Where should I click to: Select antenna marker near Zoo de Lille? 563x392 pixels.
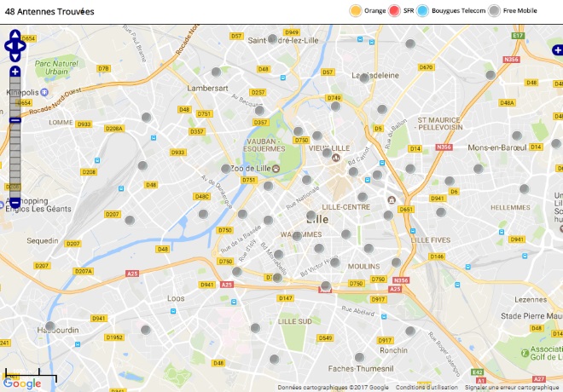click(x=226, y=169)
